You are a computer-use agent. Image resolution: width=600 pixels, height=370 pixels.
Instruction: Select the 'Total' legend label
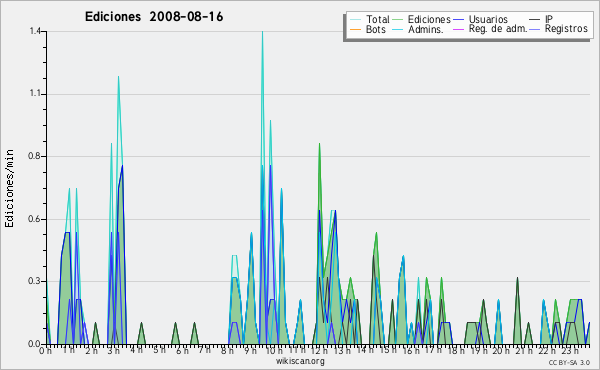[x=378, y=19]
